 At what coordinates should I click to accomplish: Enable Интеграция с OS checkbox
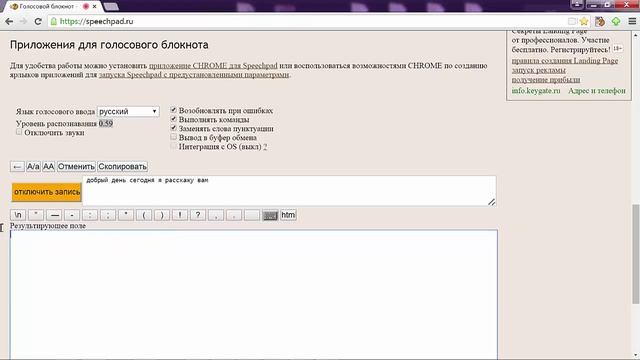(x=173, y=146)
